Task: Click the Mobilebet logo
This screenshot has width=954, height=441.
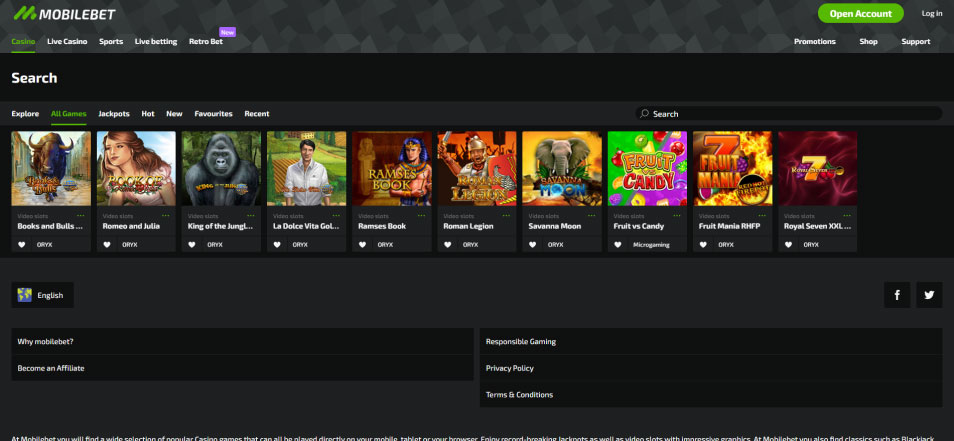Action: [64, 13]
